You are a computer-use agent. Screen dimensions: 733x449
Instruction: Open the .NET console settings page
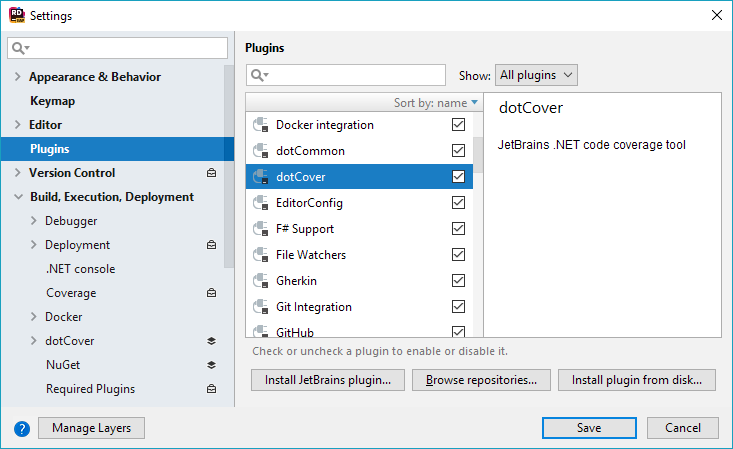(80, 269)
